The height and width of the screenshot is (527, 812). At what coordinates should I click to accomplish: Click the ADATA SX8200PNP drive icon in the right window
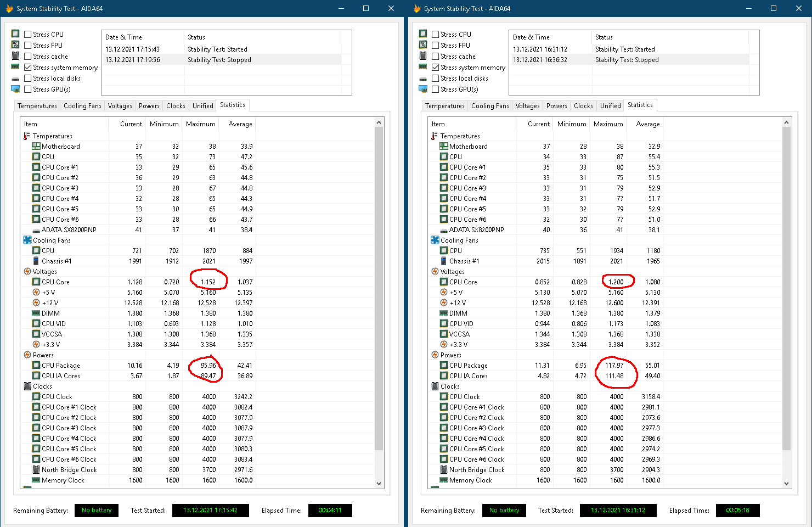point(443,230)
